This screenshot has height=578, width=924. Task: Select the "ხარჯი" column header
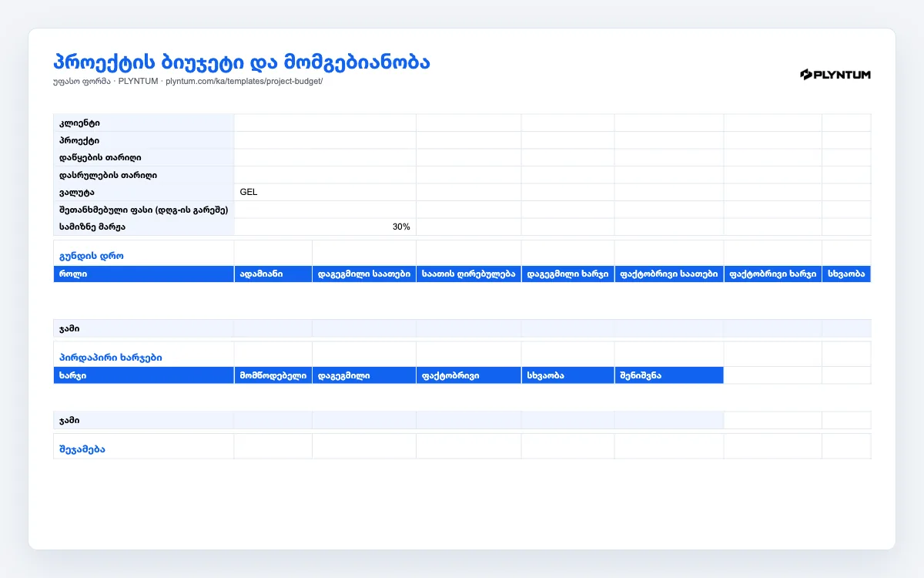point(144,375)
